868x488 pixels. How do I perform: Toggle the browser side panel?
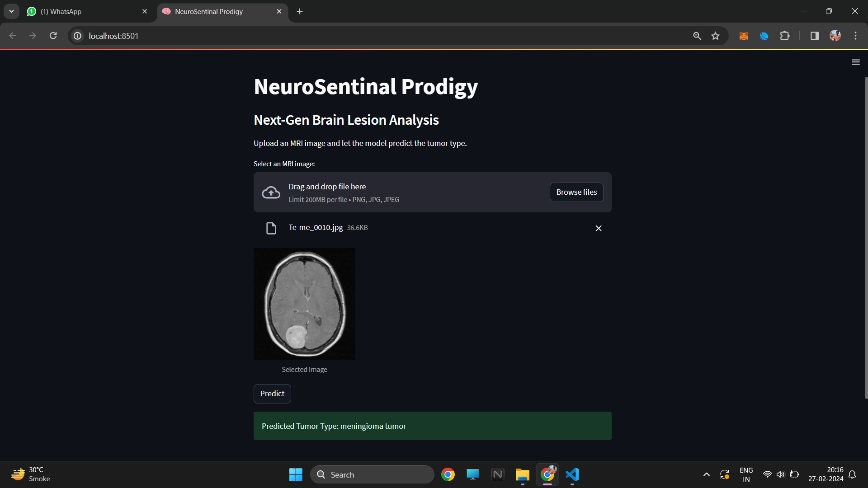815,36
